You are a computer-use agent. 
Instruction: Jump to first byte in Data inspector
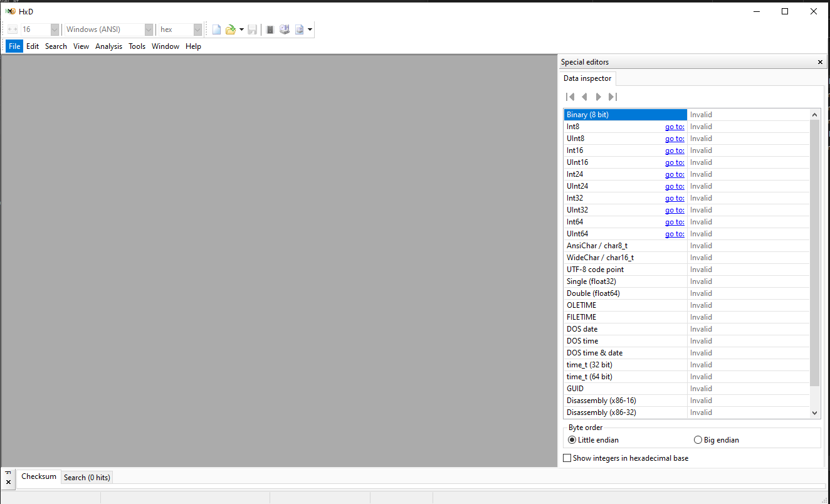(570, 97)
